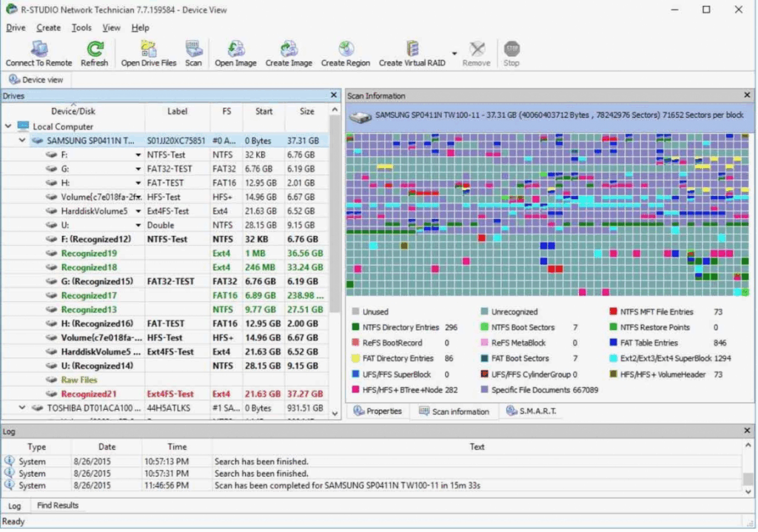Viewport: 758px width, 532px height.
Task: Open the Create Virtual RAID dropdown arrow
Action: 455,53
